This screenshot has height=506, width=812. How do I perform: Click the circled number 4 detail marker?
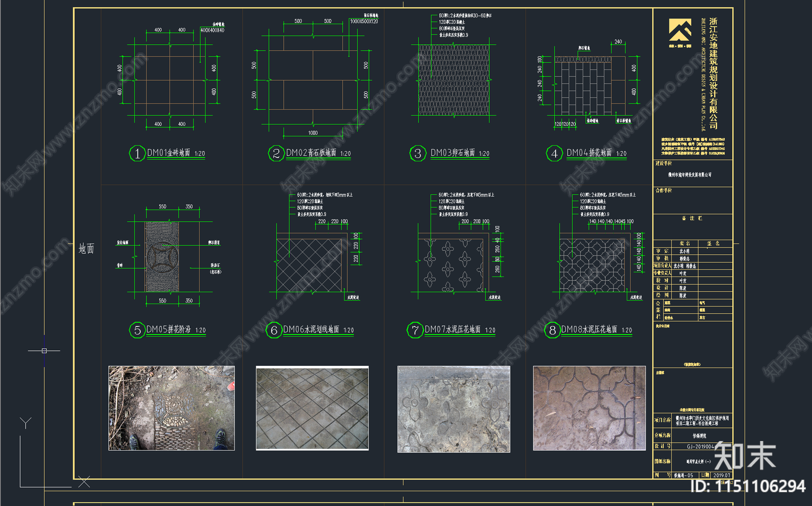tap(554, 153)
